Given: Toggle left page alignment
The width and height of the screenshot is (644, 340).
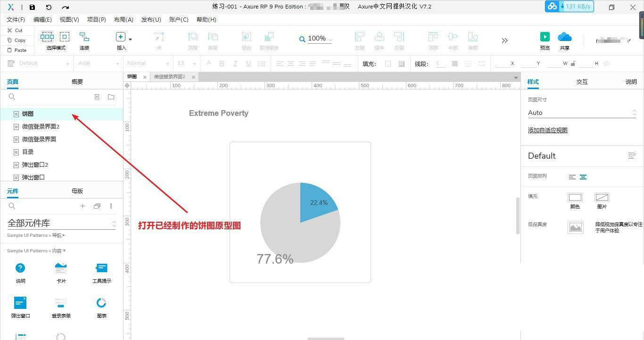Looking at the screenshot, I should (x=572, y=177).
